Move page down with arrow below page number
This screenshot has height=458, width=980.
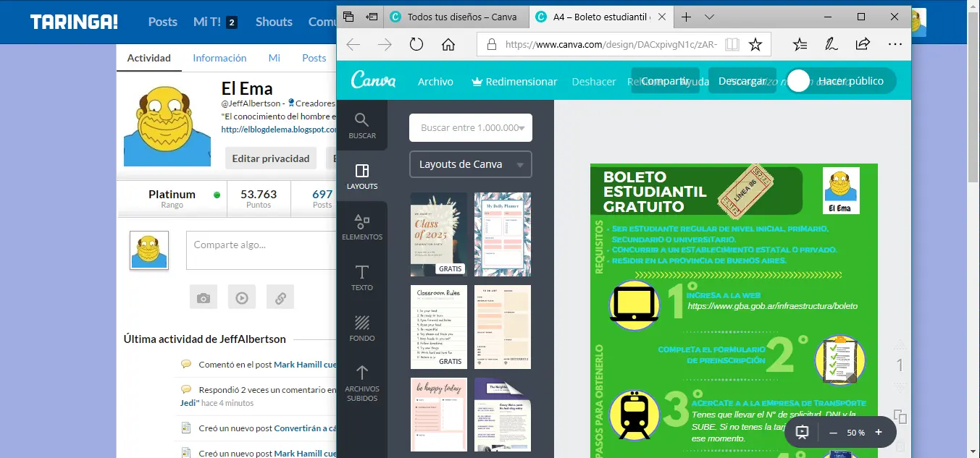[x=900, y=387]
